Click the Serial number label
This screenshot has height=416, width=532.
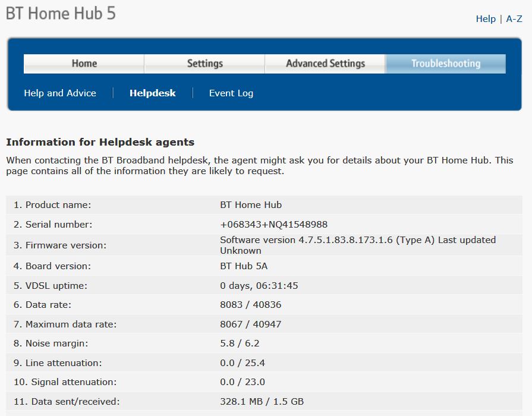52,225
